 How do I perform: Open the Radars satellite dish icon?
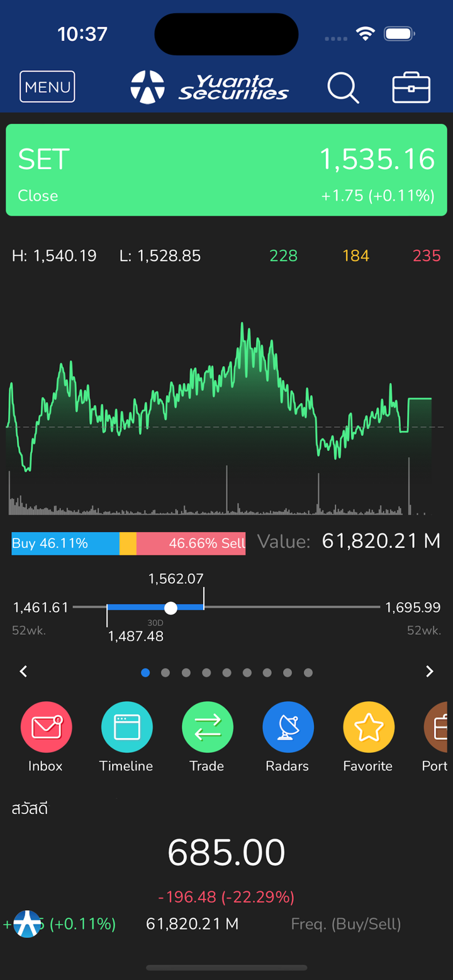(288, 727)
